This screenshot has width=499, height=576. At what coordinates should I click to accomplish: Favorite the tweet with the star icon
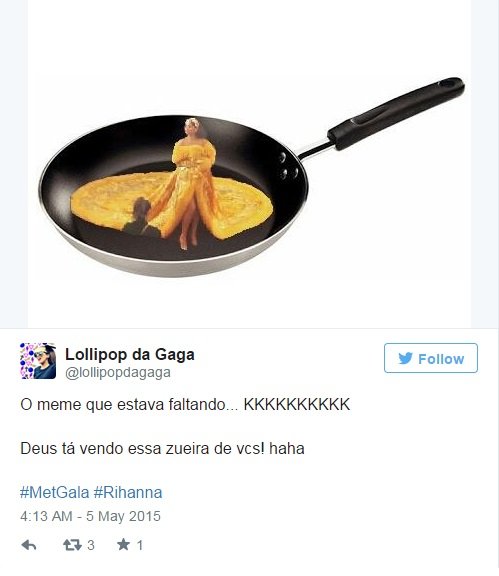pyautogui.click(x=123, y=544)
